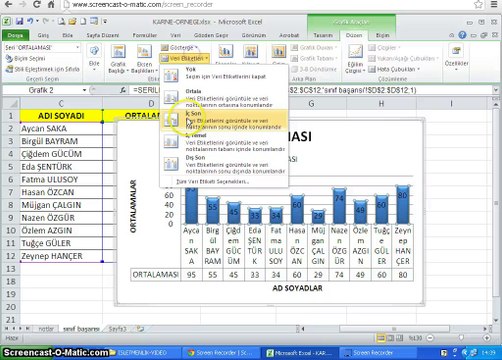Image resolution: width=502 pixels, height=360 pixels.
Task: Switch to the Sayfa3 sheet tab
Action: (117, 329)
